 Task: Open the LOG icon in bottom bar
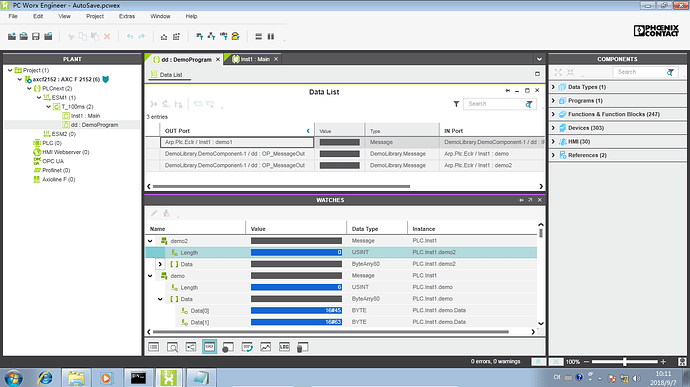pos(284,347)
